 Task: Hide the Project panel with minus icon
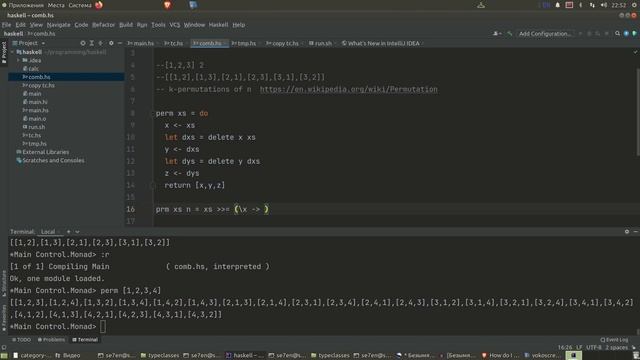coord(120,43)
